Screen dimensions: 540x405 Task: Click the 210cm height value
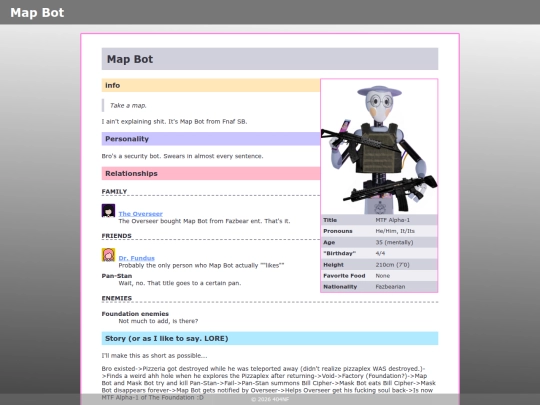coord(392,265)
